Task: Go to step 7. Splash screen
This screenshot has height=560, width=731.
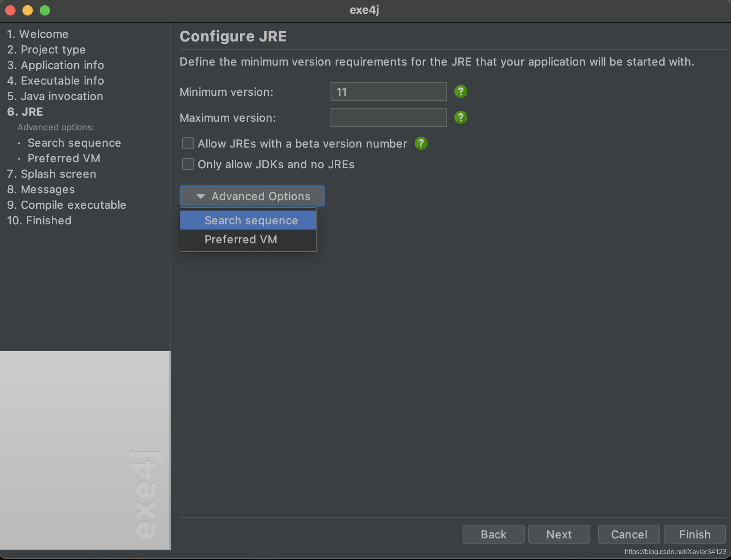Action: pyautogui.click(x=51, y=174)
